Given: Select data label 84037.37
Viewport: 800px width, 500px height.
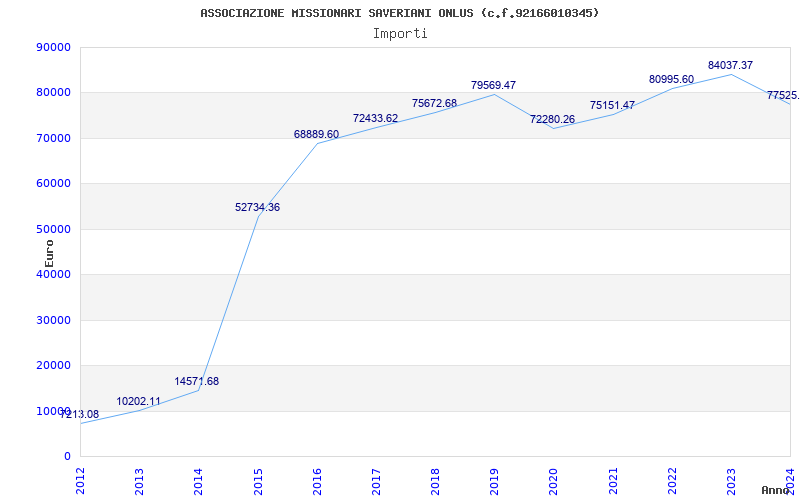Looking at the screenshot, I should 730,65.
